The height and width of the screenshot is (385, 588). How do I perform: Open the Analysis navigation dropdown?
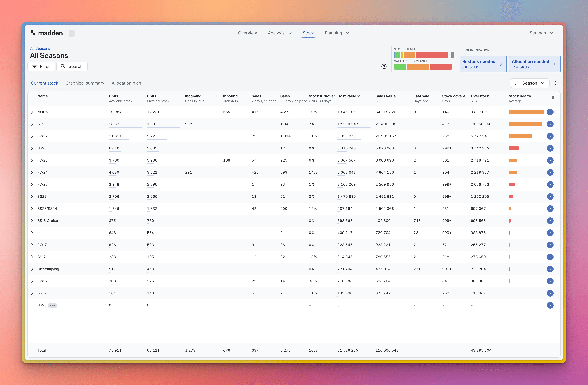point(279,33)
